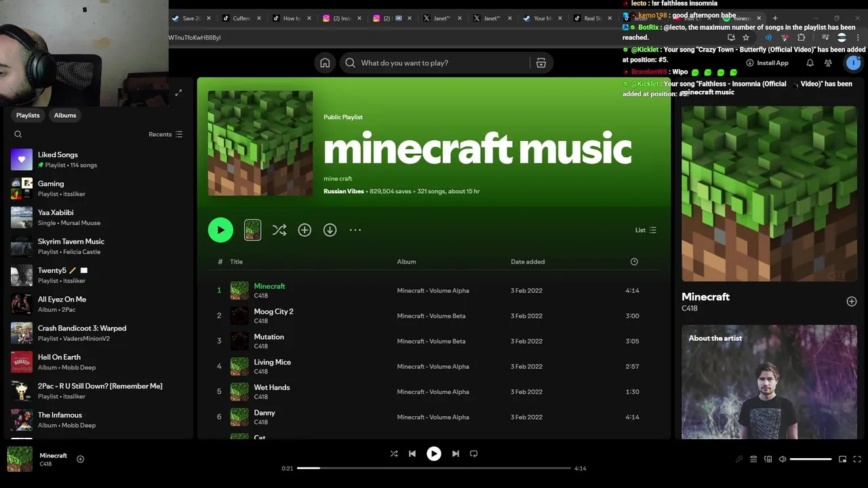This screenshot has height=488, width=868.
Task: Open the Chrome three-dot menu
Action: coord(859,38)
